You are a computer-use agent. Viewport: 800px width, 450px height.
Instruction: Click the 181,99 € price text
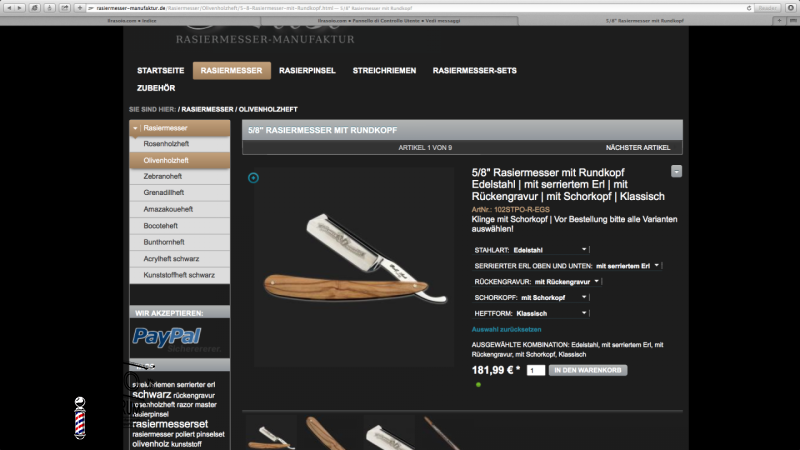[492, 370]
